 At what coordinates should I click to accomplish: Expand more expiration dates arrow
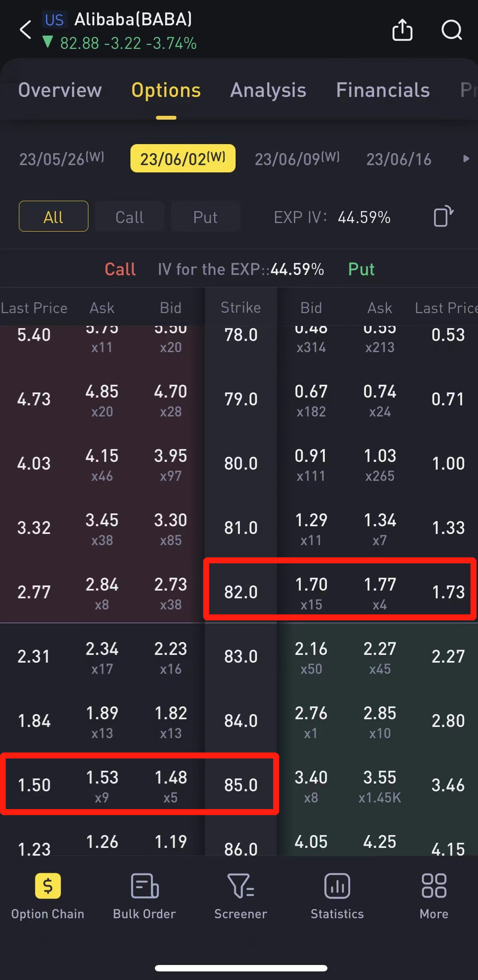(x=466, y=159)
